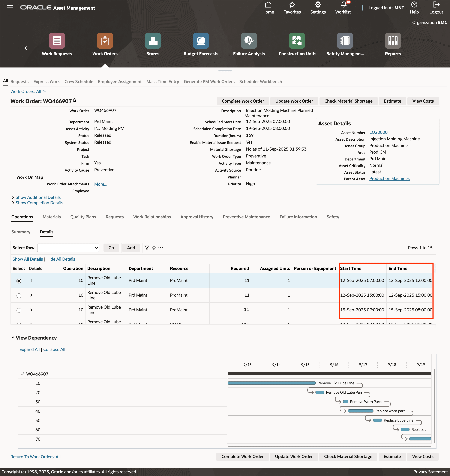Viewport: 450px width, 476px height.
Task: Select radio button for 13:00 operation row
Action: click(x=19, y=295)
